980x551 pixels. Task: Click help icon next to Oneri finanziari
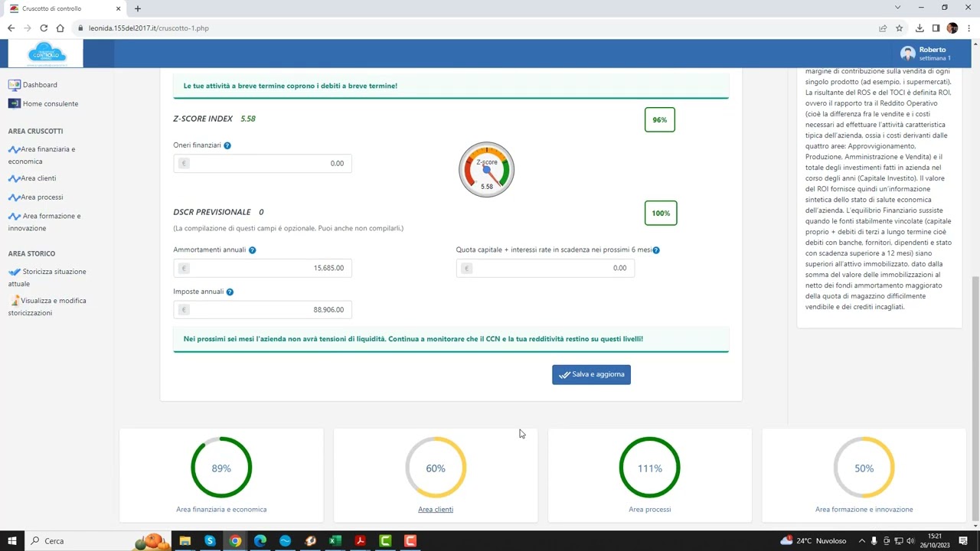click(227, 145)
